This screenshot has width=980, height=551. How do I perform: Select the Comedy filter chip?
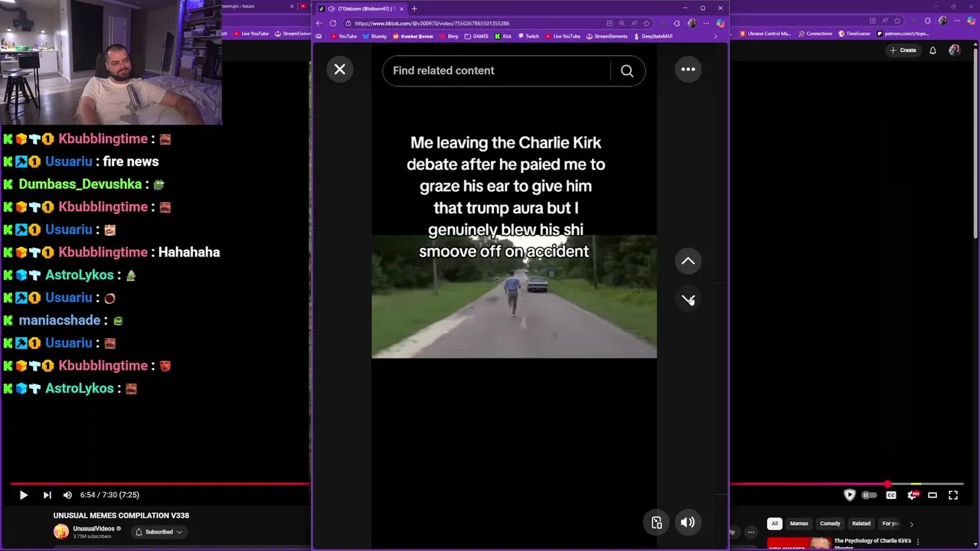coord(830,523)
